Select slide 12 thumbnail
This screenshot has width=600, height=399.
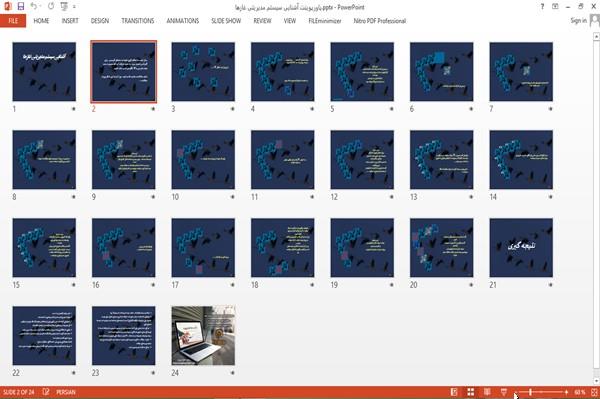[x=362, y=160]
